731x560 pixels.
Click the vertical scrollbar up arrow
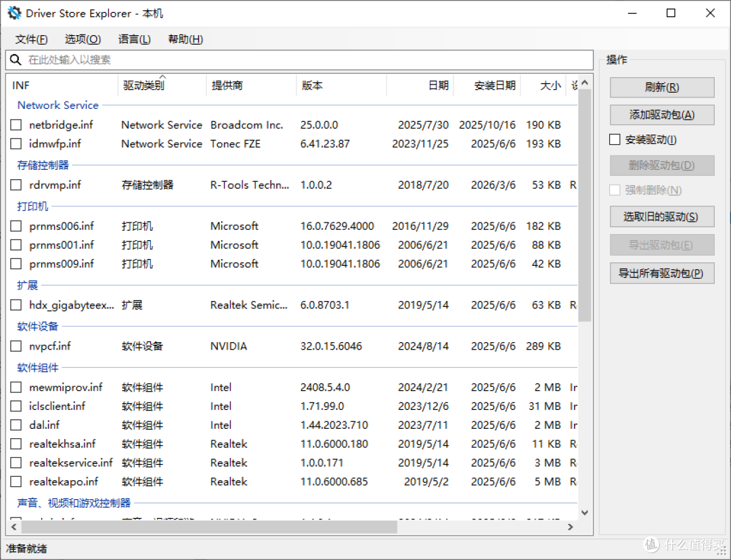[x=585, y=83]
